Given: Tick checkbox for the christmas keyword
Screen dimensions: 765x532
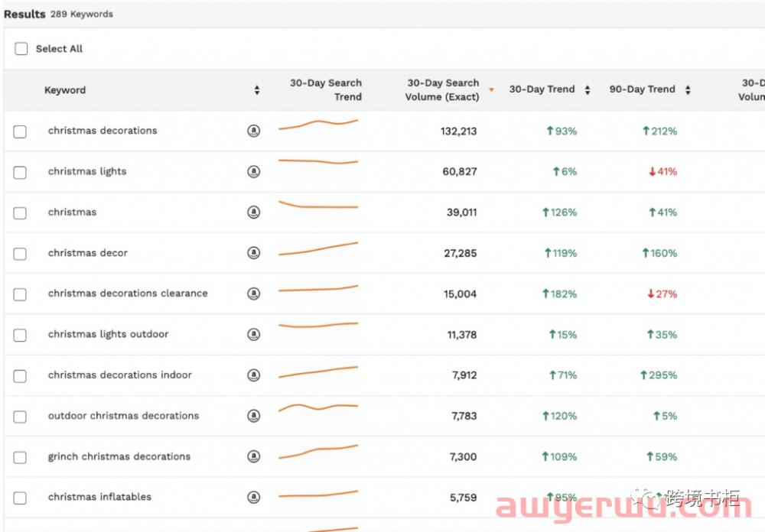Looking at the screenshot, I should 20,213.
